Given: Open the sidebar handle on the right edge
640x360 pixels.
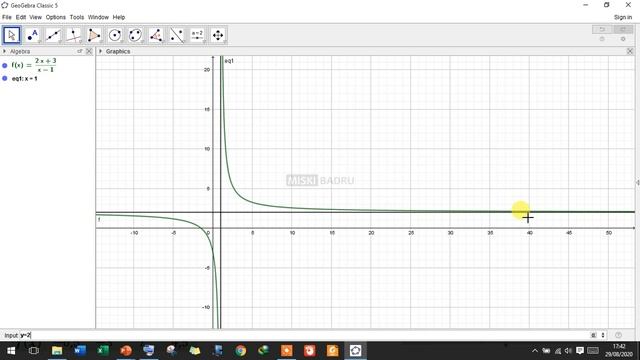Looking at the screenshot, I should click(638, 182).
